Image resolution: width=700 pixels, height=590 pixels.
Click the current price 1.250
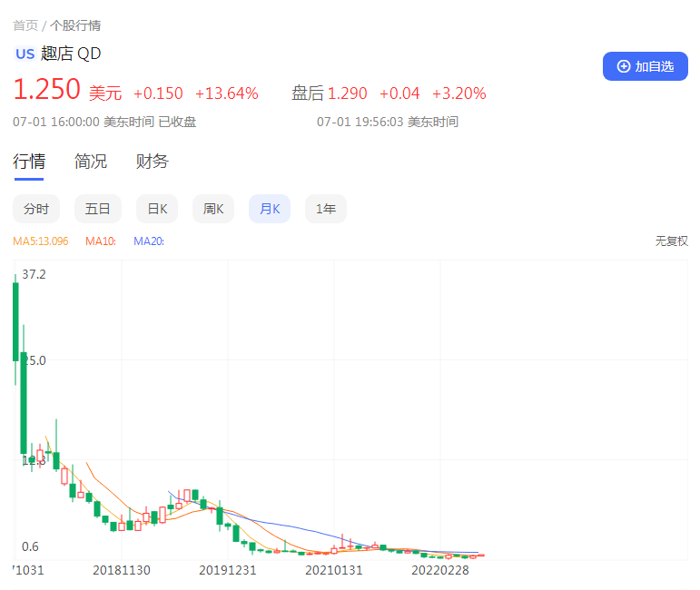pyautogui.click(x=47, y=89)
